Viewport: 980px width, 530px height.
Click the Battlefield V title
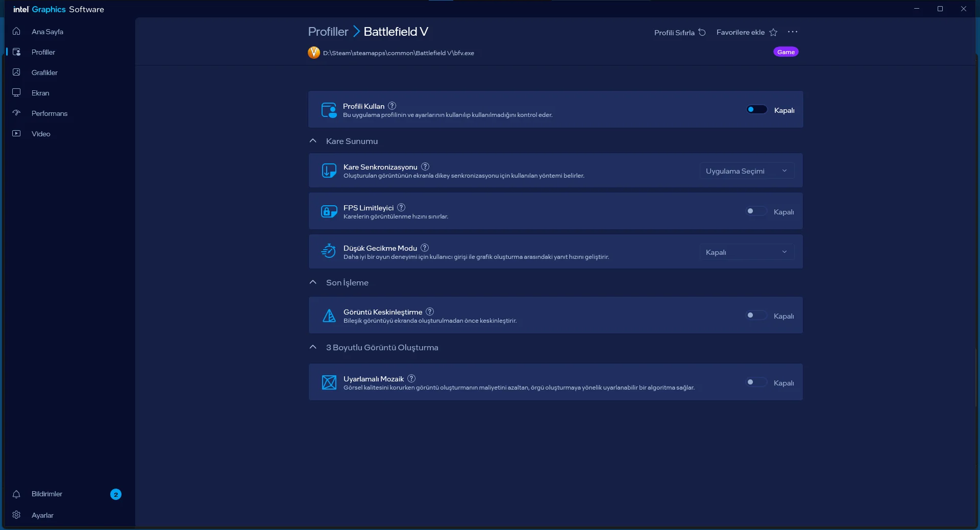tap(396, 32)
